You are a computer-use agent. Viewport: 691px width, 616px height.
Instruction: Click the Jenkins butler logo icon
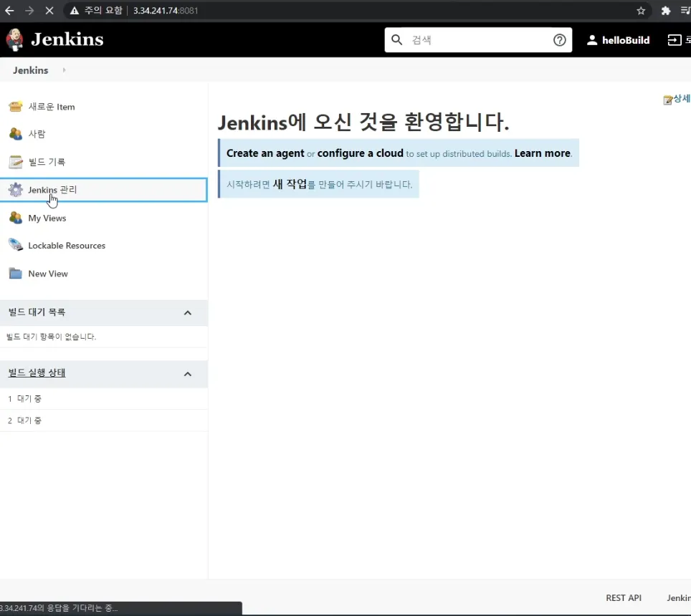click(x=14, y=39)
